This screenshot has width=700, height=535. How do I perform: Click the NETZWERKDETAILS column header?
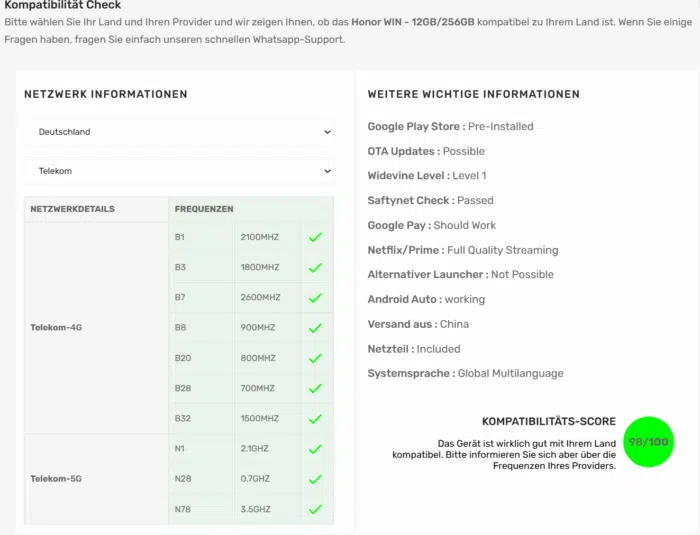[x=73, y=210]
